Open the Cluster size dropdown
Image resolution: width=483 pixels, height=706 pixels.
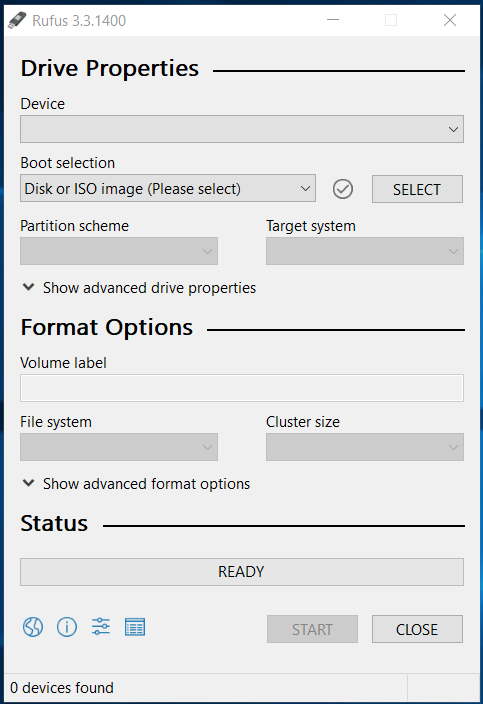(365, 447)
